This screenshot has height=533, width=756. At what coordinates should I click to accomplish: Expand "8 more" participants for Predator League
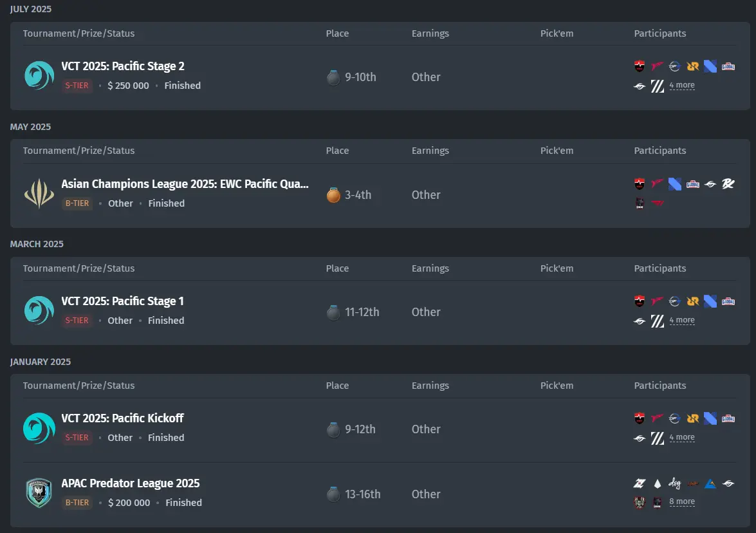[681, 502]
